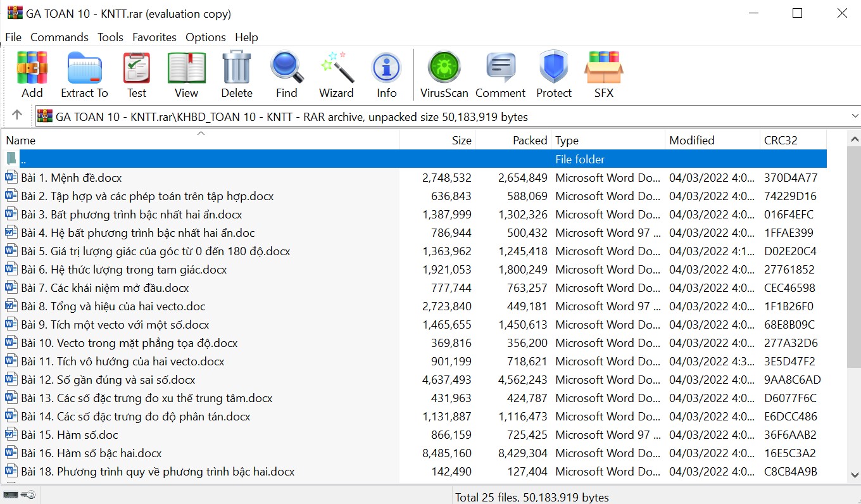This screenshot has height=504, width=861.
Task: Click the archive path address field
Action: point(448,116)
